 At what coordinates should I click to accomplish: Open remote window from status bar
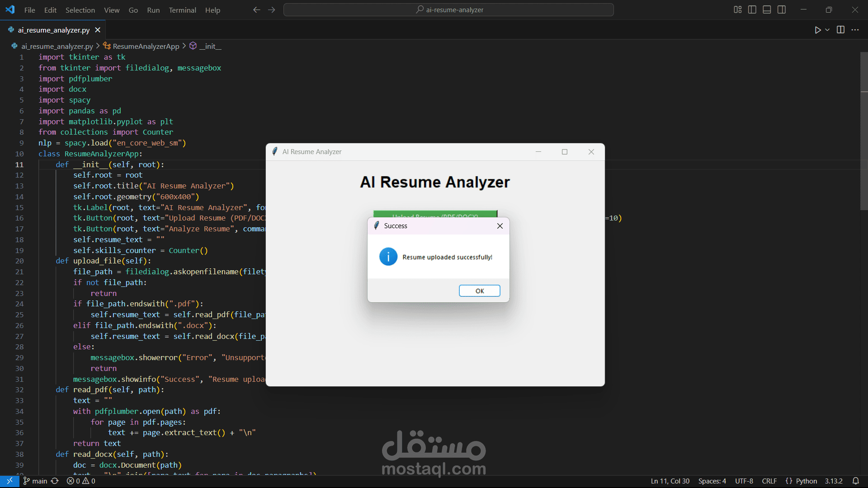click(9, 481)
